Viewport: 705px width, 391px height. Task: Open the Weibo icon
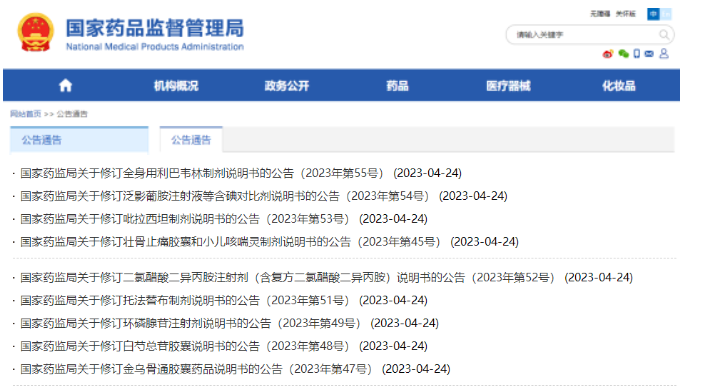pyautogui.click(x=607, y=54)
